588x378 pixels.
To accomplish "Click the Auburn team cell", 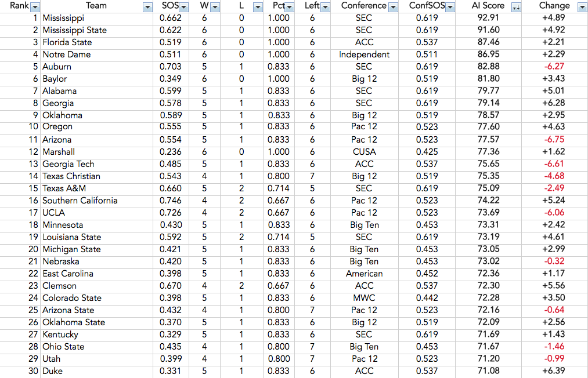I will click(96, 67).
